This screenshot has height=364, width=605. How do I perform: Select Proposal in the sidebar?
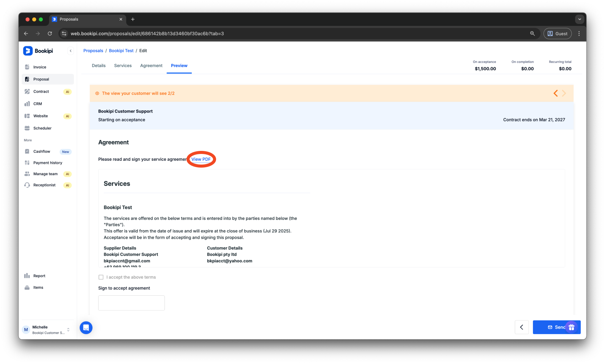[48, 79]
